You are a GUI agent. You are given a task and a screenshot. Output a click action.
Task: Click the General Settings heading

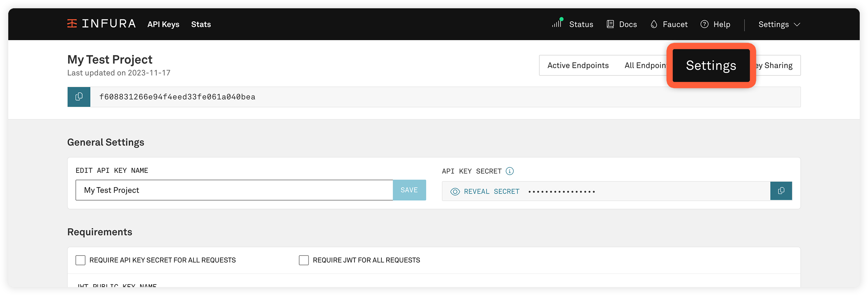pyautogui.click(x=106, y=143)
